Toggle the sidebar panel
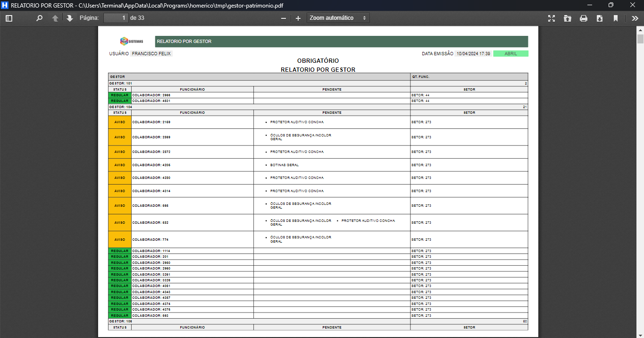This screenshot has width=644, height=338. click(8, 18)
